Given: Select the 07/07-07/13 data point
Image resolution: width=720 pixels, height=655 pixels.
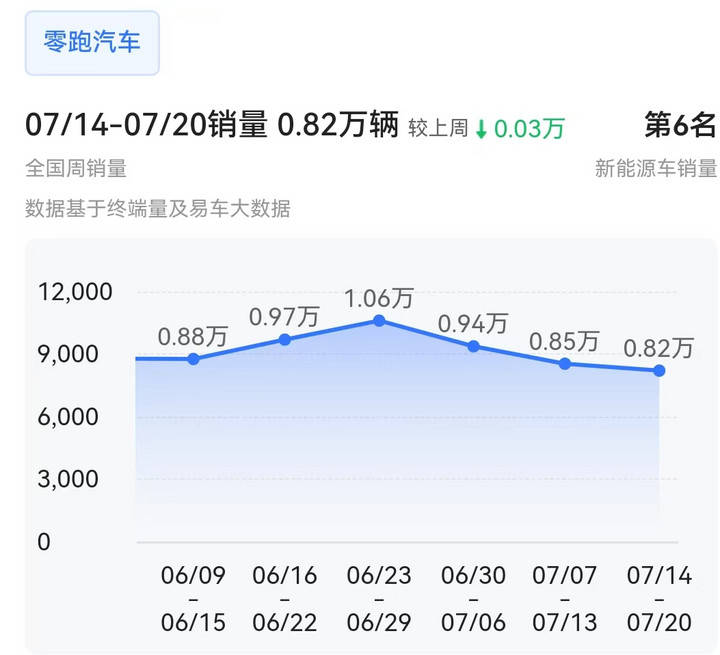Looking at the screenshot, I should 565,364.
